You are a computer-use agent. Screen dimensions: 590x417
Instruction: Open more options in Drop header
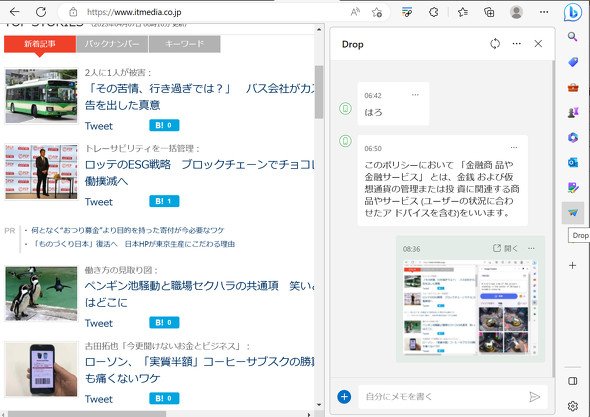(x=517, y=44)
